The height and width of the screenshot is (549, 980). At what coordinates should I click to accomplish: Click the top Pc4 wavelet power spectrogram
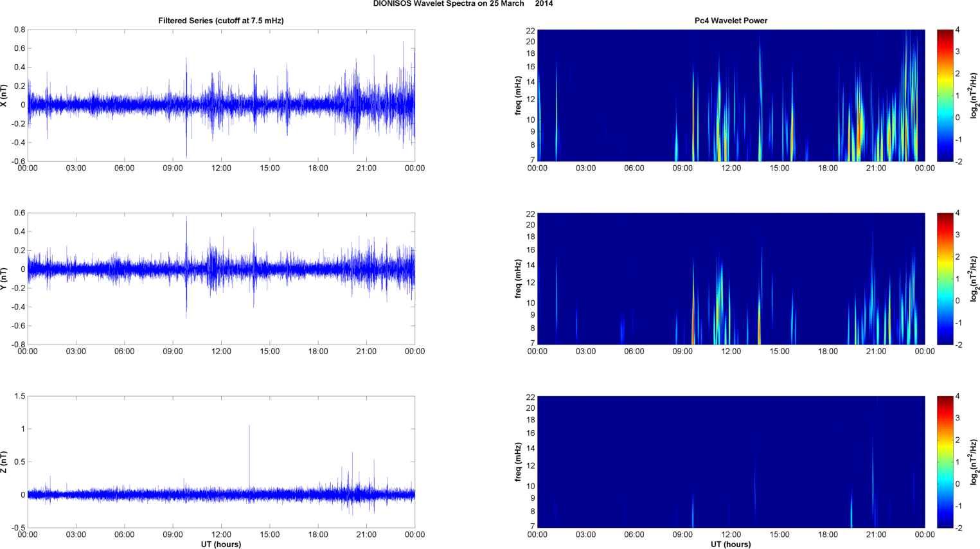pyautogui.click(x=731, y=96)
